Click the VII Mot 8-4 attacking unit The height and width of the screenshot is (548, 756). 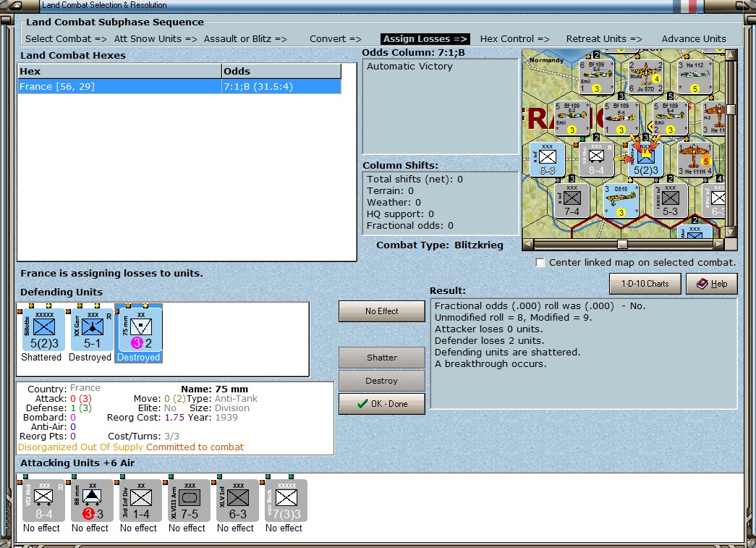(x=44, y=501)
